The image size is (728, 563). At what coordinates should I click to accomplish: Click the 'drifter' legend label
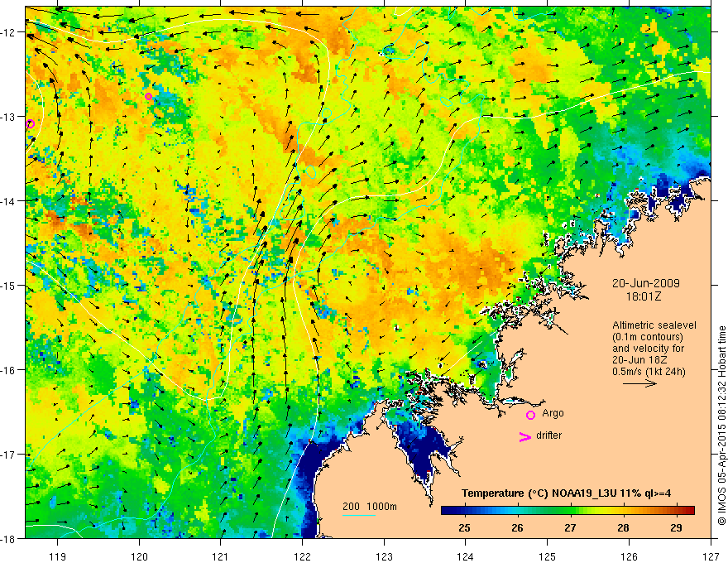548,435
